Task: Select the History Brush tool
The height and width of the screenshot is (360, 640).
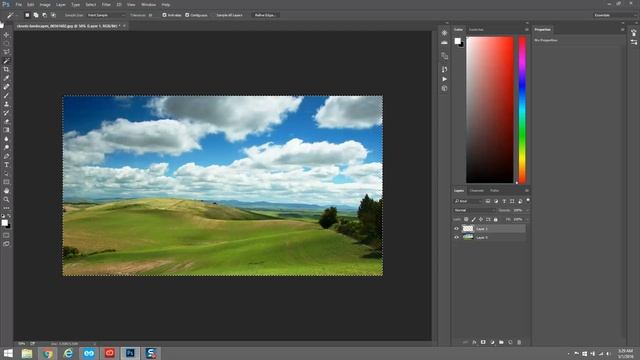Action: coord(6,113)
